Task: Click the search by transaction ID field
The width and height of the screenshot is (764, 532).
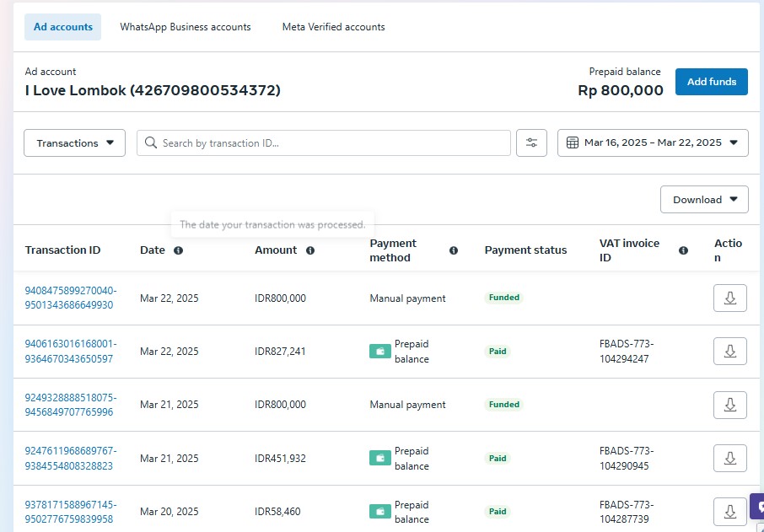Action: tap(324, 143)
